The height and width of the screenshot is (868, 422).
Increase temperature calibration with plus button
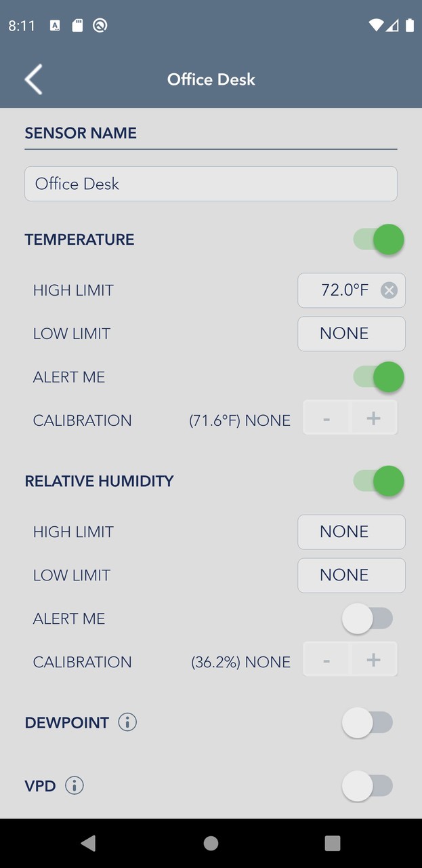373,418
